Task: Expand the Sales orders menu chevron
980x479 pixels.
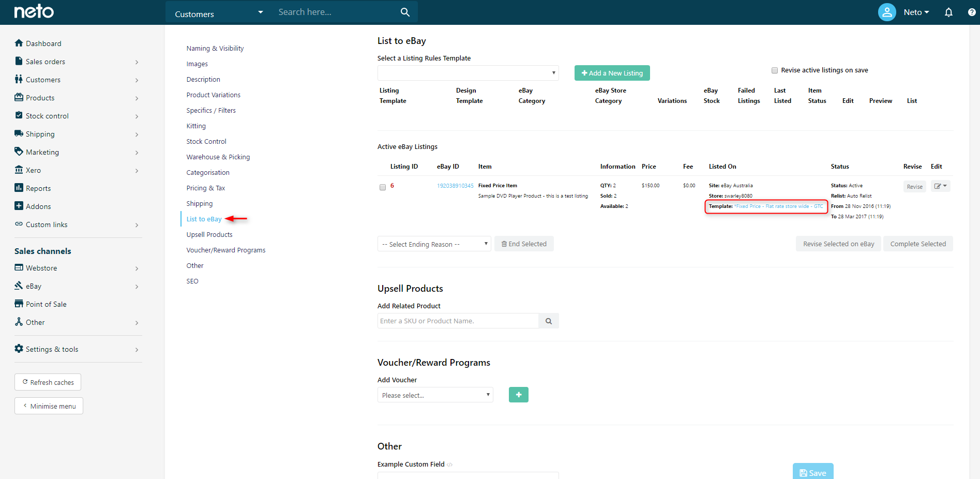Action: (137, 62)
